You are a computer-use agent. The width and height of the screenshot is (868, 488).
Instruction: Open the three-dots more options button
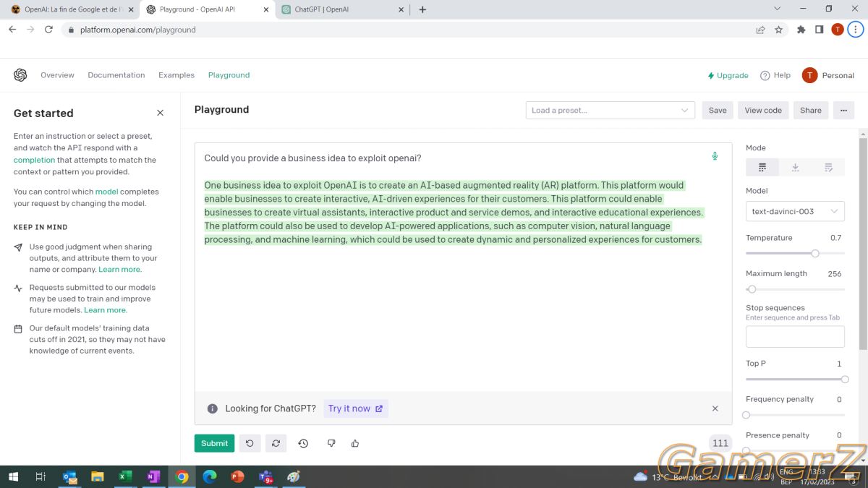[843, 110]
